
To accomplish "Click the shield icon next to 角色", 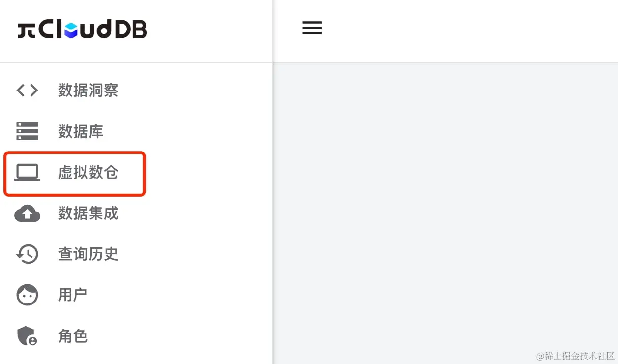I will (28, 336).
